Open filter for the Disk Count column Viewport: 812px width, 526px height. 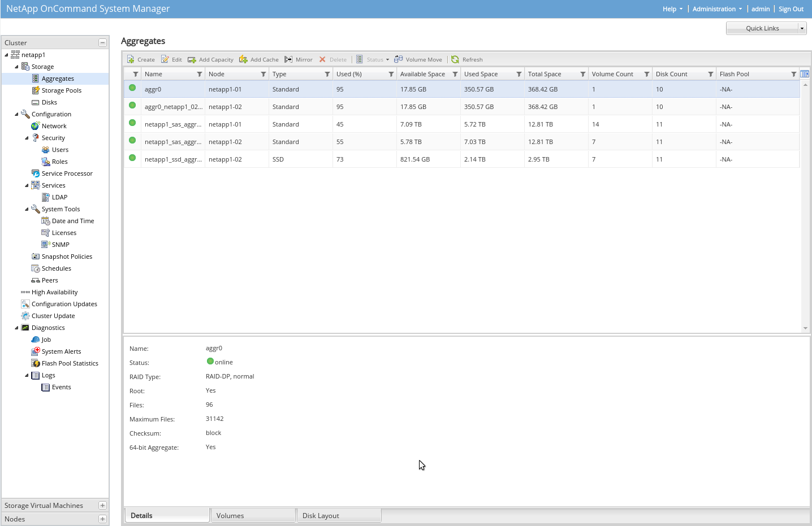[711, 74]
